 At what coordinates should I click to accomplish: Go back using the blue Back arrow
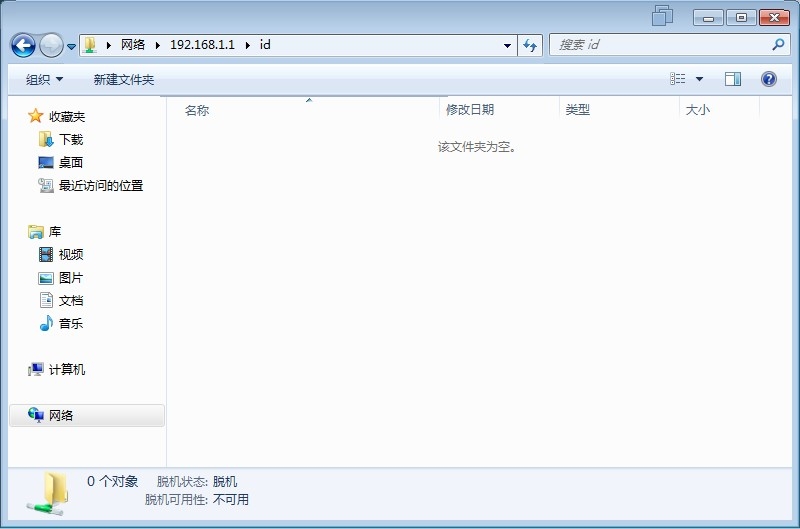[23, 45]
